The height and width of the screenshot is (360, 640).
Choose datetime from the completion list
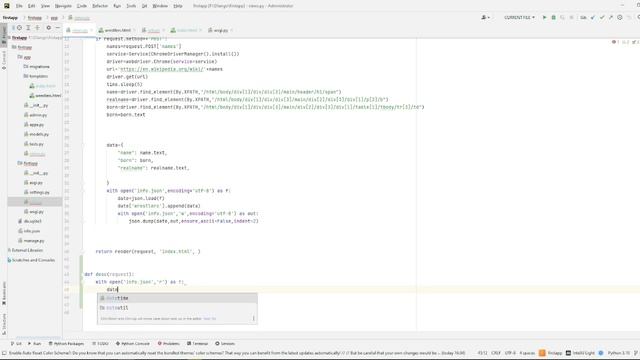click(x=177, y=298)
